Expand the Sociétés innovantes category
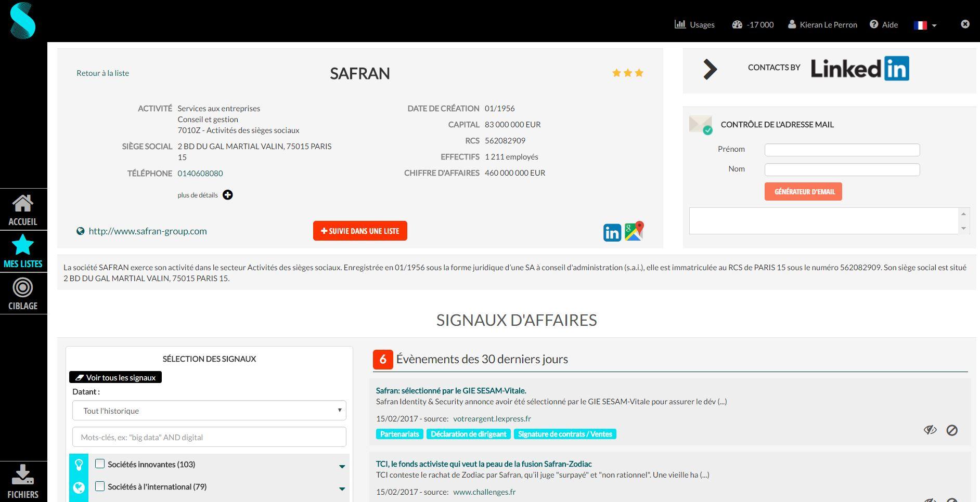 click(x=342, y=465)
